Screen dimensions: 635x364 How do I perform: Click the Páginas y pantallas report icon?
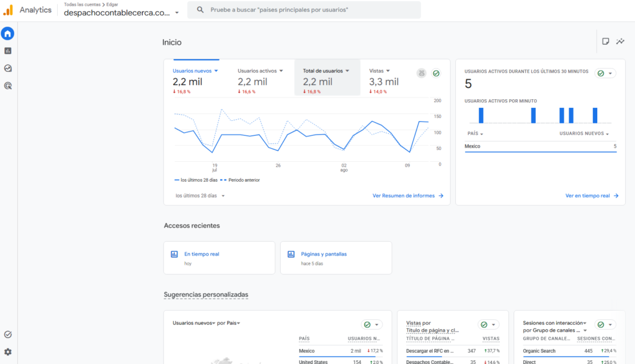291,254
